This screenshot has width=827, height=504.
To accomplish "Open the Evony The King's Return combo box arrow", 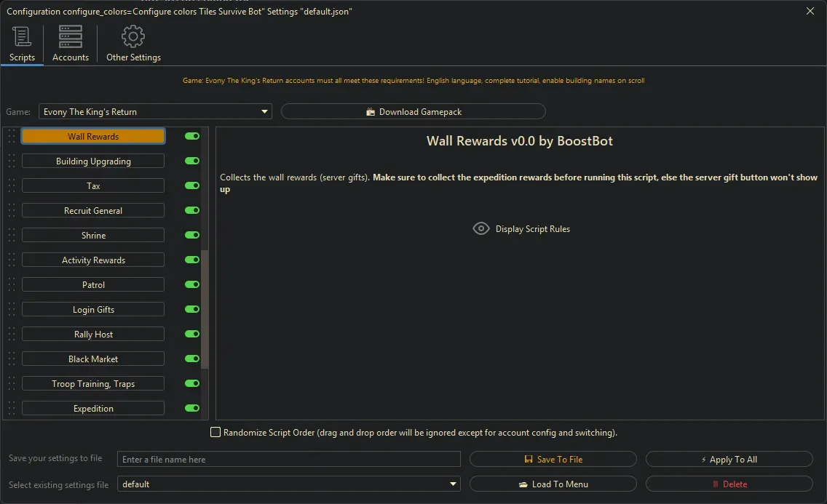I will (264, 111).
